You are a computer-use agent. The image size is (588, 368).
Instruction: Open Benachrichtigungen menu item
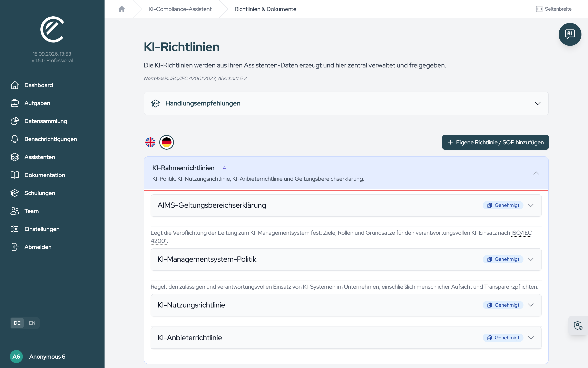pos(52,139)
